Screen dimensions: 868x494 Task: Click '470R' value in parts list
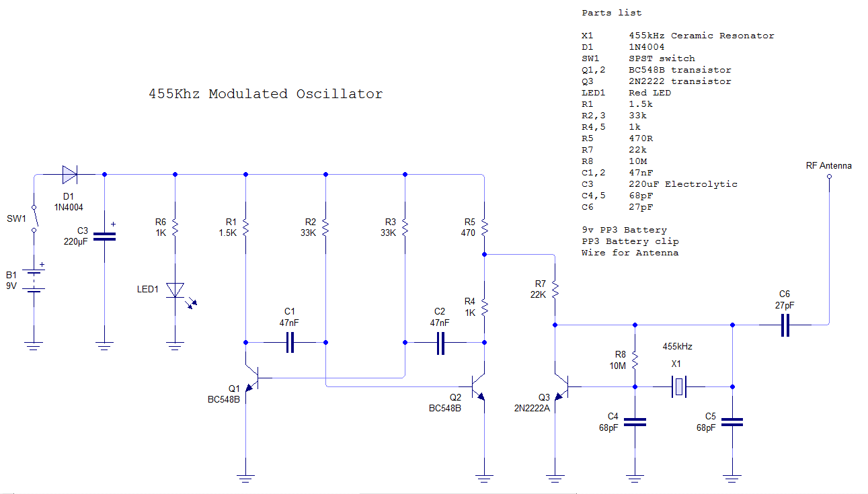(641, 138)
